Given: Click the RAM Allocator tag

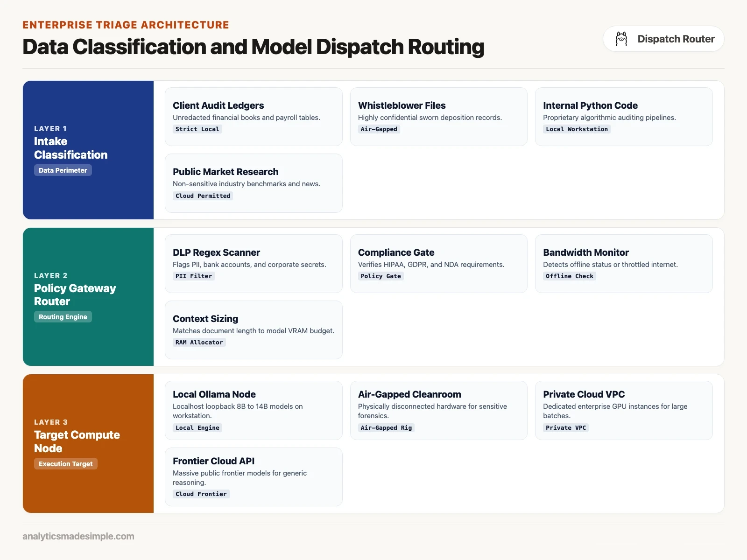Looking at the screenshot, I should [199, 343].
